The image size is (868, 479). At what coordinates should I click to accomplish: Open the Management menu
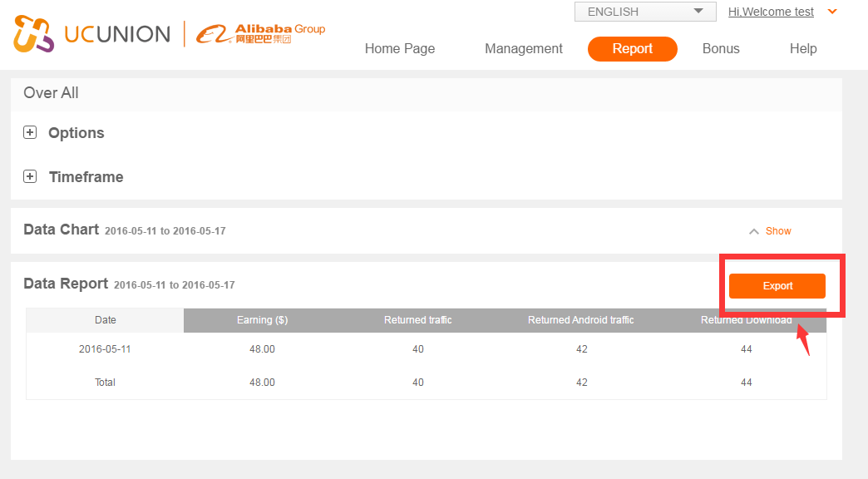[x=524, y=49]
